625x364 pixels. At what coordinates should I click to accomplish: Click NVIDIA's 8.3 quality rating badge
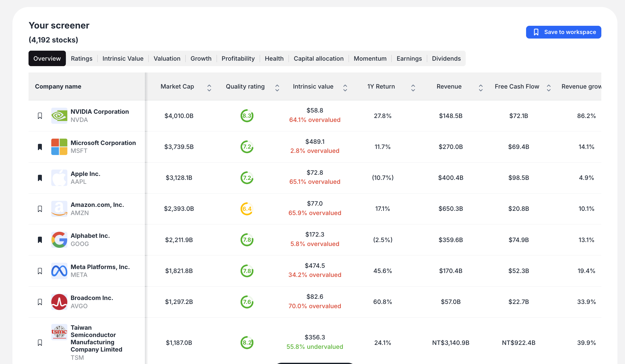coord(247,116)
